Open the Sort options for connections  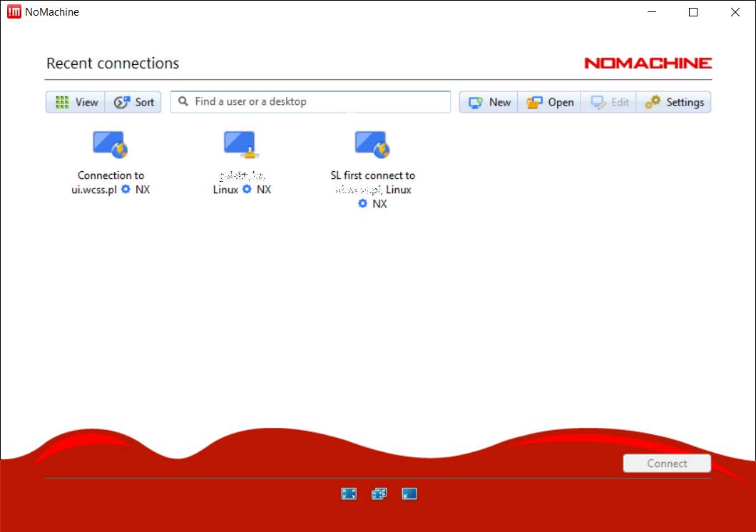tap(134, 102)
